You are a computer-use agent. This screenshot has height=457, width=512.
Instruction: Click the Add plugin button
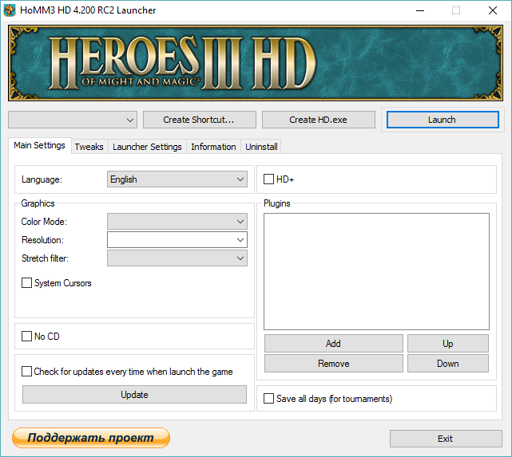[333, 343]
